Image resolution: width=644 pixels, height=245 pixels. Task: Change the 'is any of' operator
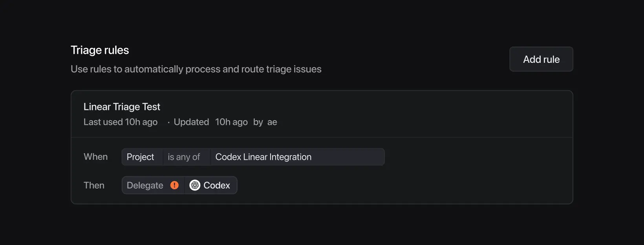tap(184, 157)
